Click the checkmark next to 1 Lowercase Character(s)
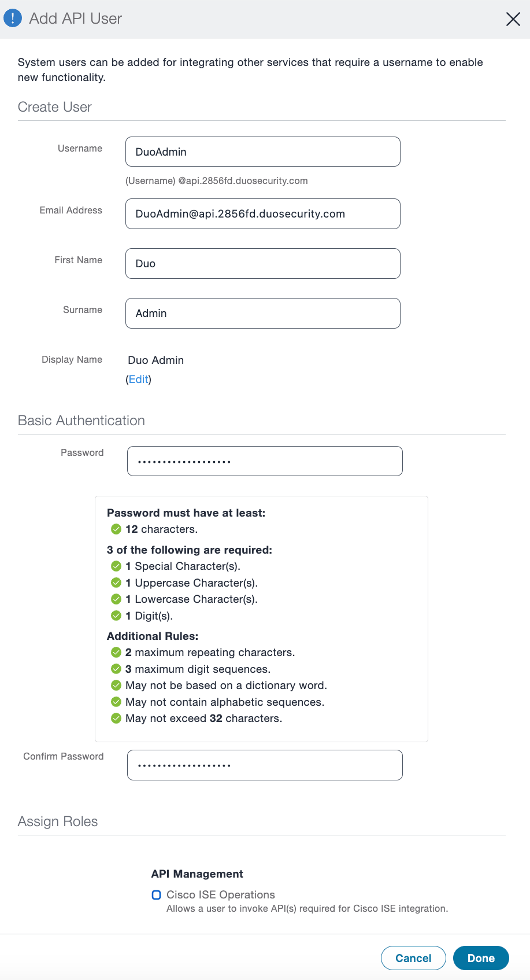The height and width of the screenshot is (980, 530). click(x=116, y=599)
